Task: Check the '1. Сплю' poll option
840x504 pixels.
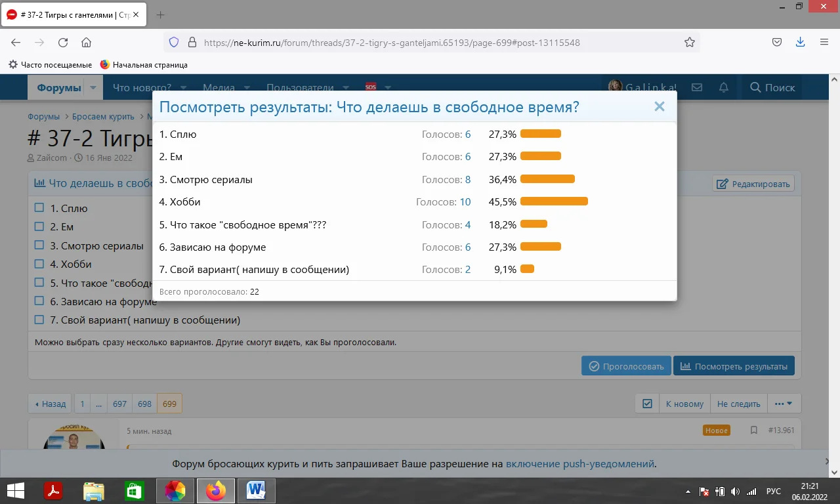Action: tap(39, 209)
